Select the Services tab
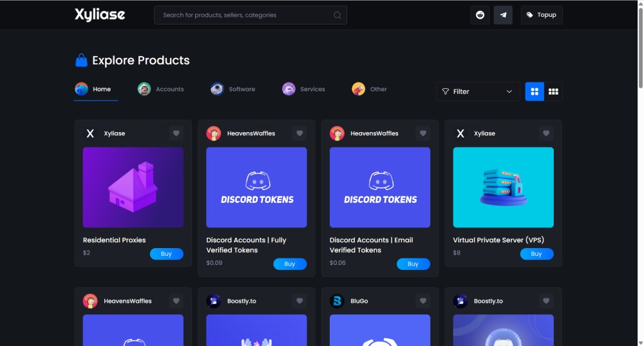This screenshot has width=644, height=346. coord(303,89)
